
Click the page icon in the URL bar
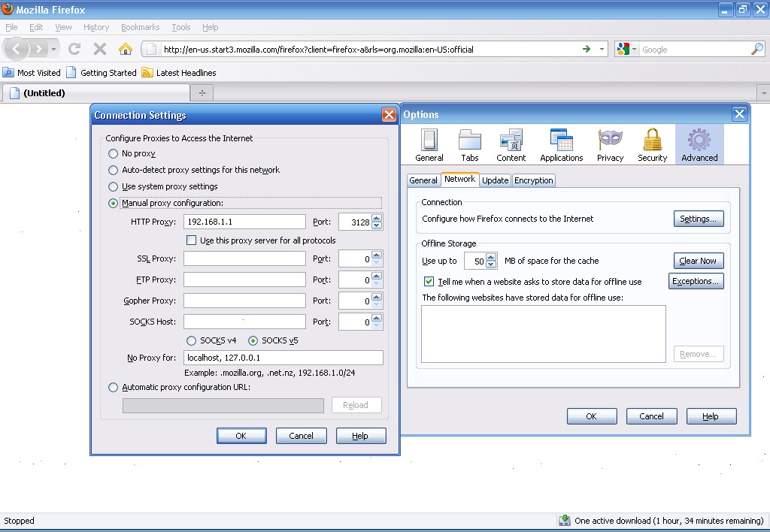[152, 49]
